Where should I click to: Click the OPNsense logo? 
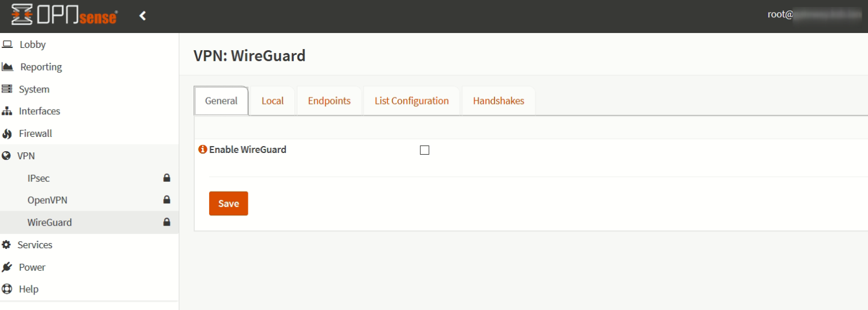click(64, 16)
